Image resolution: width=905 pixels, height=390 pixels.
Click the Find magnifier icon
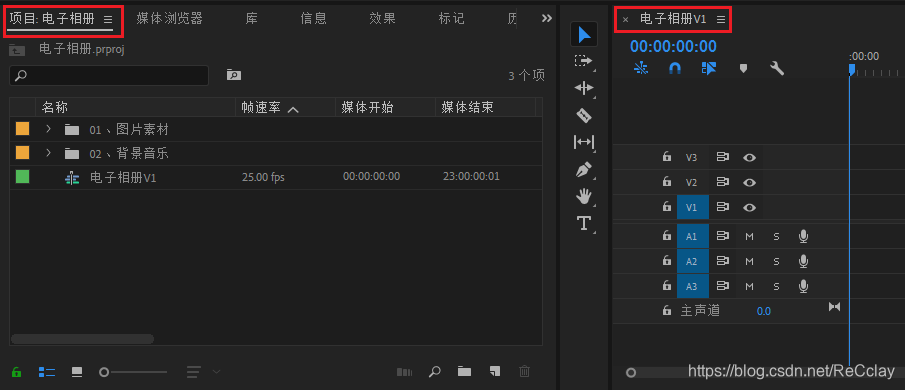coord(435,372)
